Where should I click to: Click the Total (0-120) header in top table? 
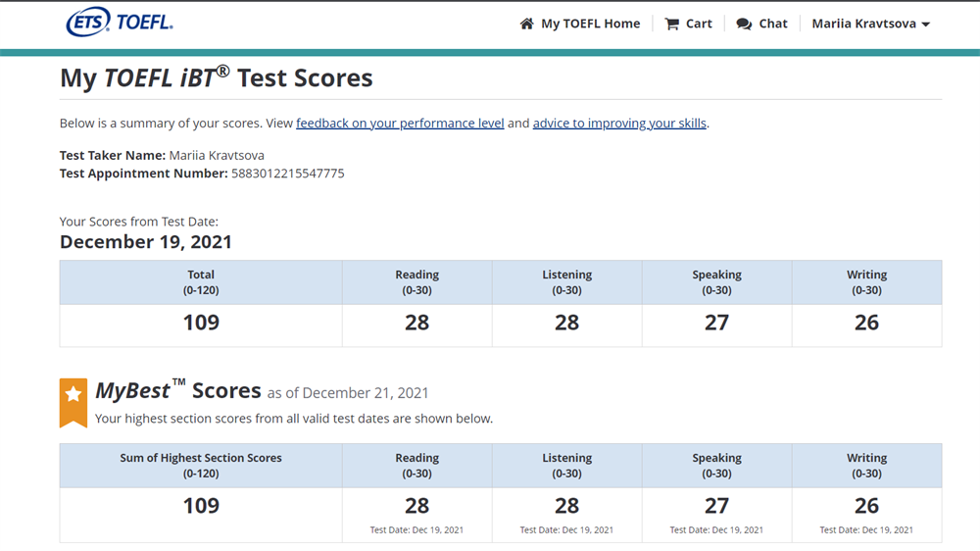click(201, 282)
